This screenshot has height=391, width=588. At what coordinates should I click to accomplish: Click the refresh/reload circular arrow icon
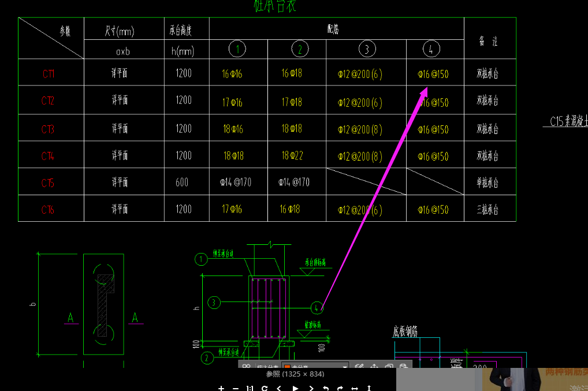265,388
